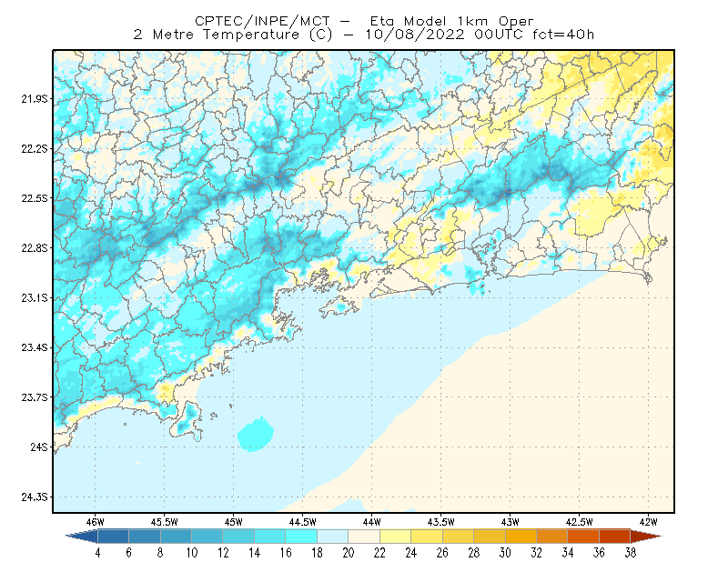
Task: Select the 6–8 °C legend color box
Action: point(145,537)
